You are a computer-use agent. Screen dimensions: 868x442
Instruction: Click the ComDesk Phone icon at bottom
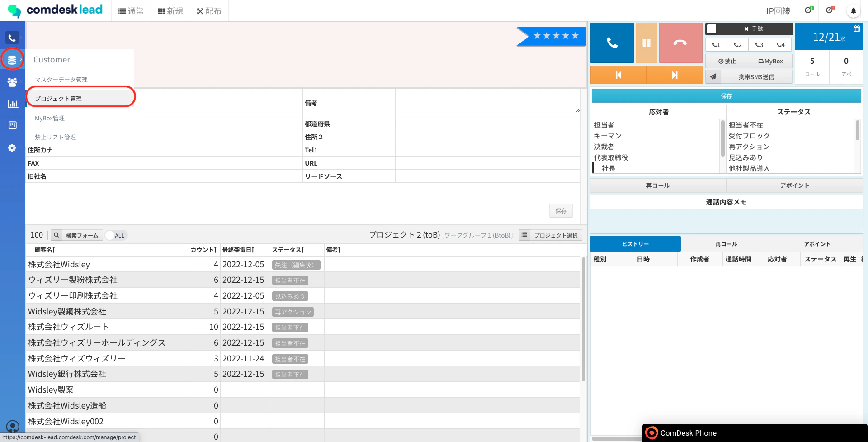(x=651, y=433)
